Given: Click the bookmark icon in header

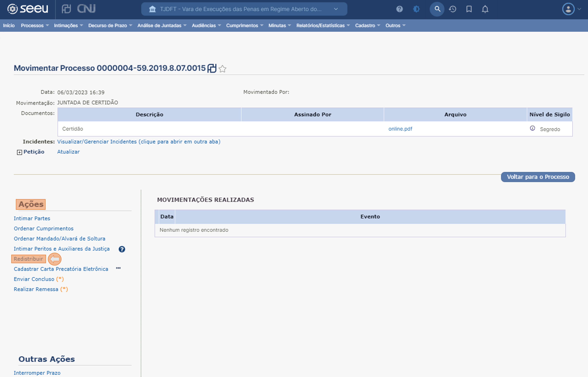Looking at the screenshot, I should coord(469,9).
